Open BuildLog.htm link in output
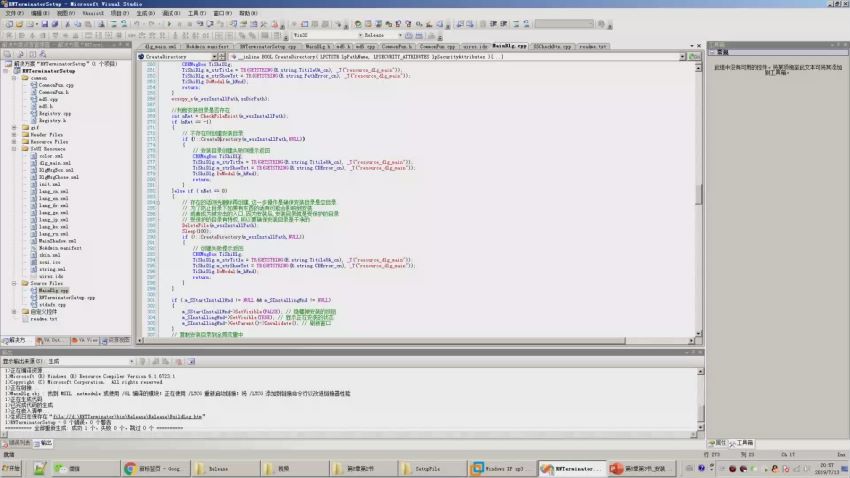 (128, 417)
